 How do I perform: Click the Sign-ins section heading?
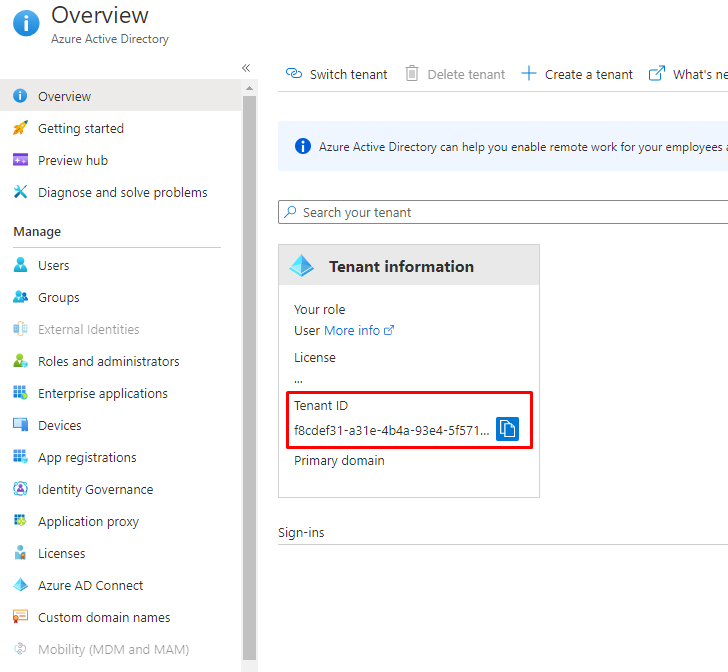301,532
